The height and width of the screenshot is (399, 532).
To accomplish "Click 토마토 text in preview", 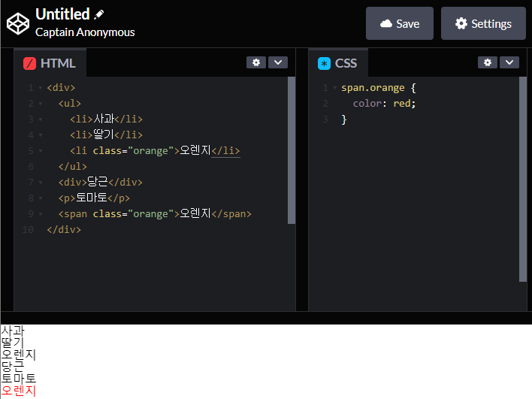I will 18,378.
